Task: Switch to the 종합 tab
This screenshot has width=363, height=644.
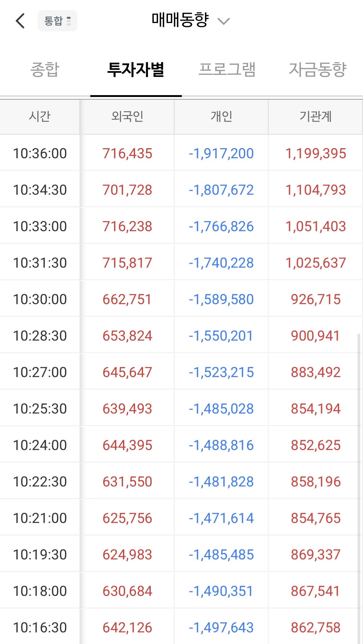Action: [x=45, y=69]
